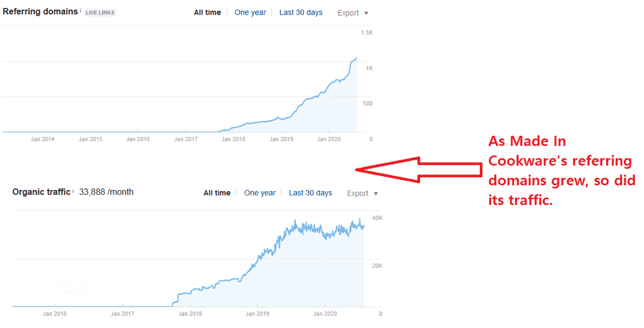Image resolution: width=644 pixels, height=328 pixels.
Task: Click Jan 2017 on Organic traffic axis
Action: (123, 314)
